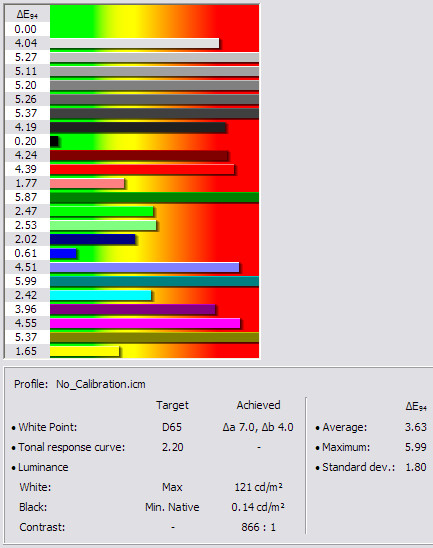Click the cyan bar next to 2.42
Image resolution: width=433 pixels, height=548 pixels.
[100, 295]
